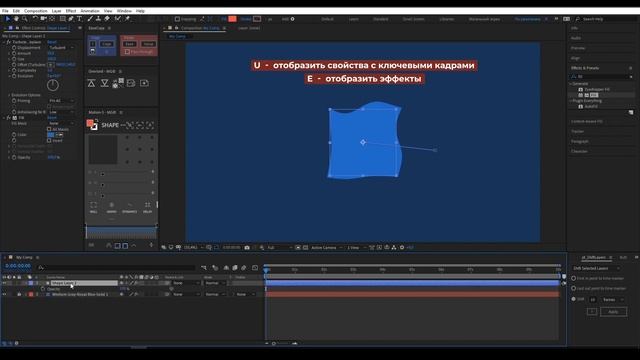640x360 pixels.
Task: Select the Rectangle shape tool
Action: [62, 19]
